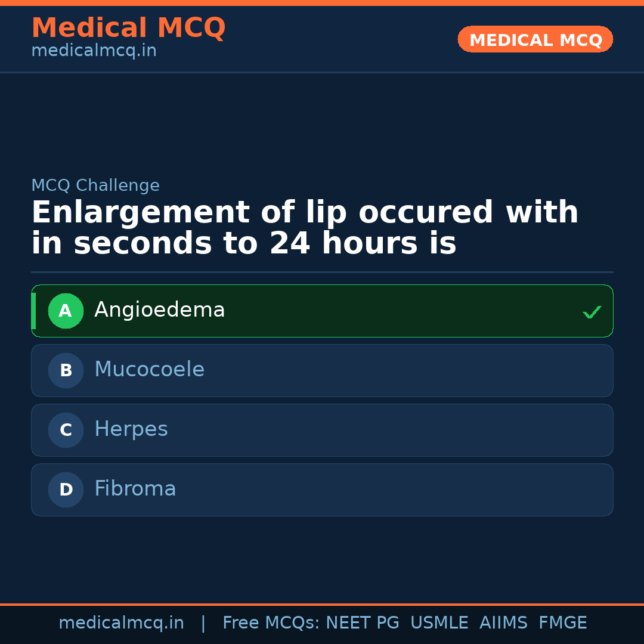644x644 pixels.
Task: Select the Angioedema answer option
Action: click(x=322, y=311)
